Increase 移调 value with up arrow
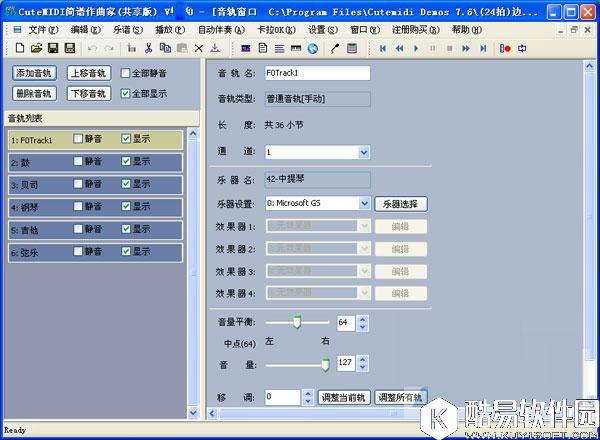This screenshot has width=600, height=440. tap(308, 393)
